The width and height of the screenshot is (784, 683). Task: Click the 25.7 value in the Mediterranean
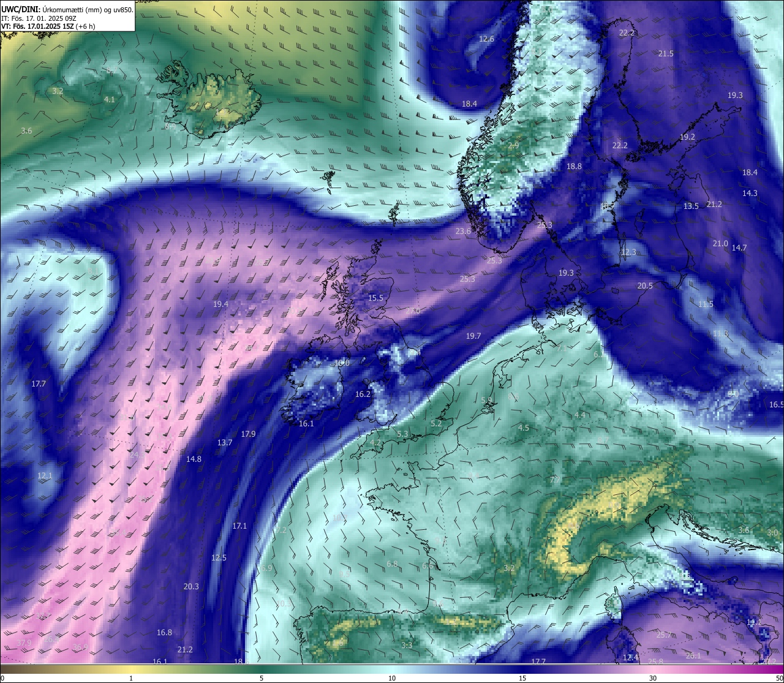pos(663,635)
